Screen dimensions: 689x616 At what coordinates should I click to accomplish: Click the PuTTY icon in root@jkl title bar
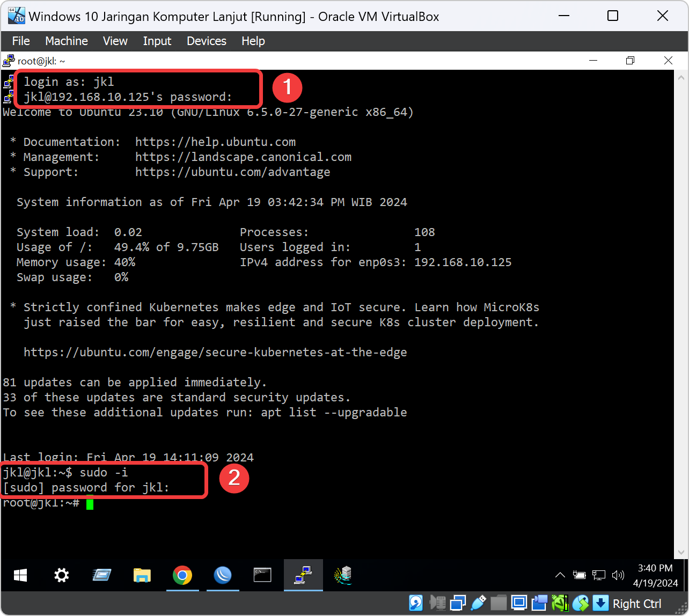pyautogui.click(x=9, y=61)
